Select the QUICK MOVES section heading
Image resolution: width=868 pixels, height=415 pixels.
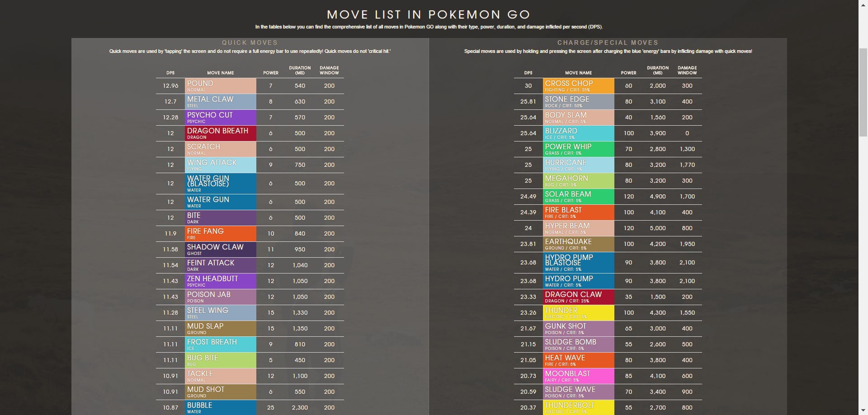click(x=250, y=42)
